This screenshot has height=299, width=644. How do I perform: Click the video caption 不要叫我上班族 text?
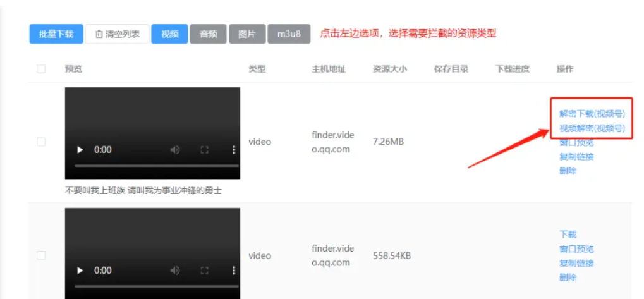click(x=143, y=191)
